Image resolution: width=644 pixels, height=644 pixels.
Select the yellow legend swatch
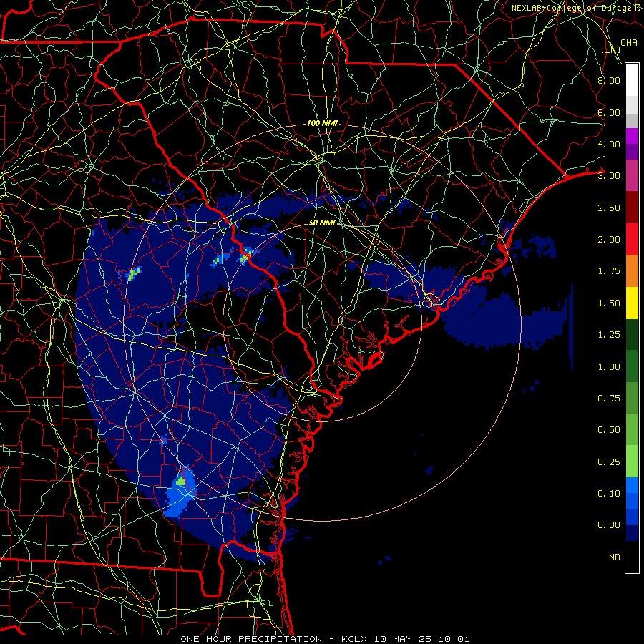tap(632, 303)
